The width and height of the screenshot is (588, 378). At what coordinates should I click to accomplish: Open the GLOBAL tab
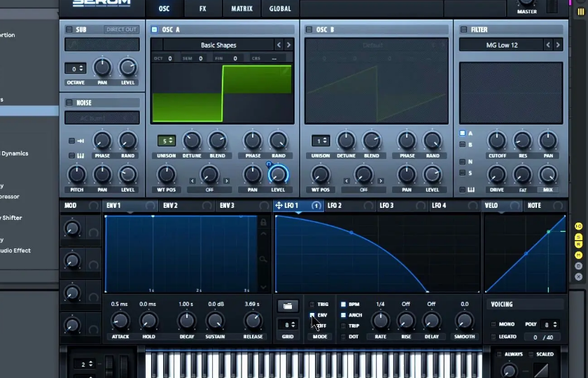pos(280,8)
